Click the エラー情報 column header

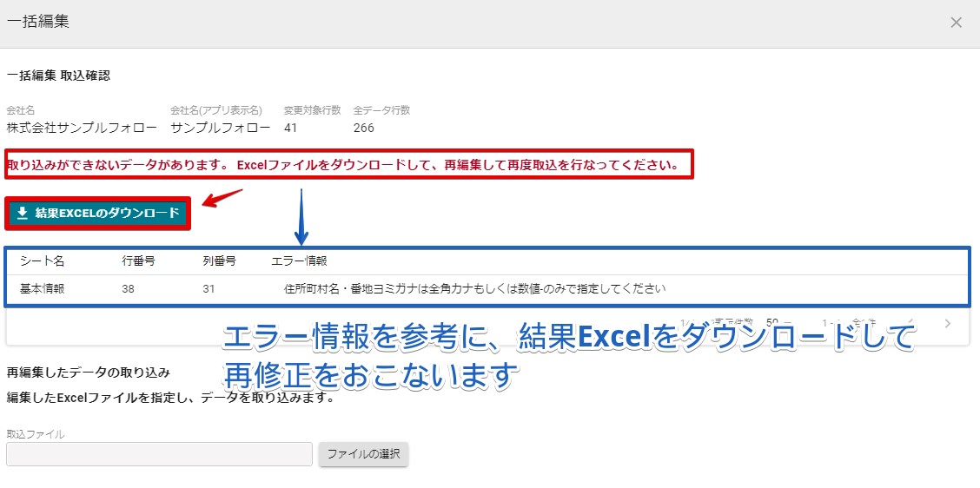[x=299, y=260]
